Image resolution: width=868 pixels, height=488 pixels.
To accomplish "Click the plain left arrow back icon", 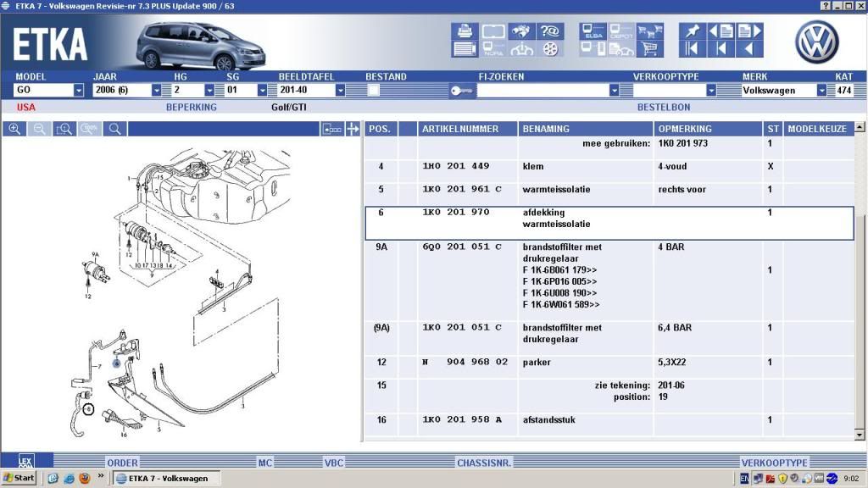I will 749,49.
